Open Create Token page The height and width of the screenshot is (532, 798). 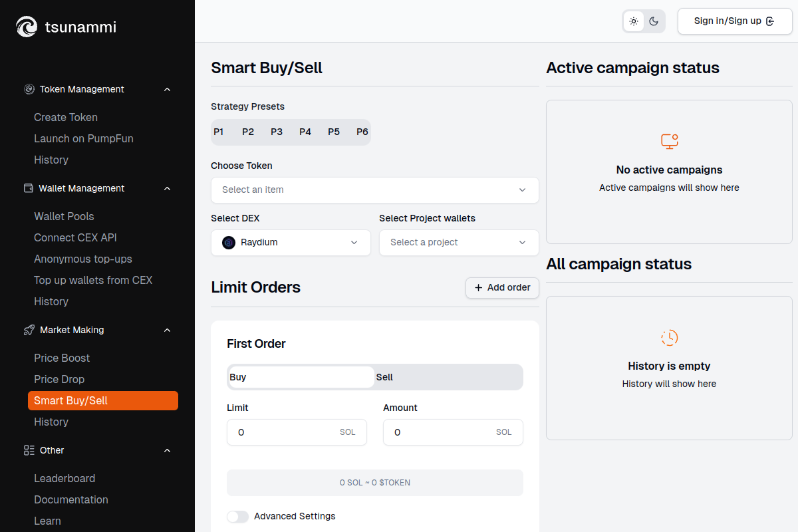coord(66,117)
